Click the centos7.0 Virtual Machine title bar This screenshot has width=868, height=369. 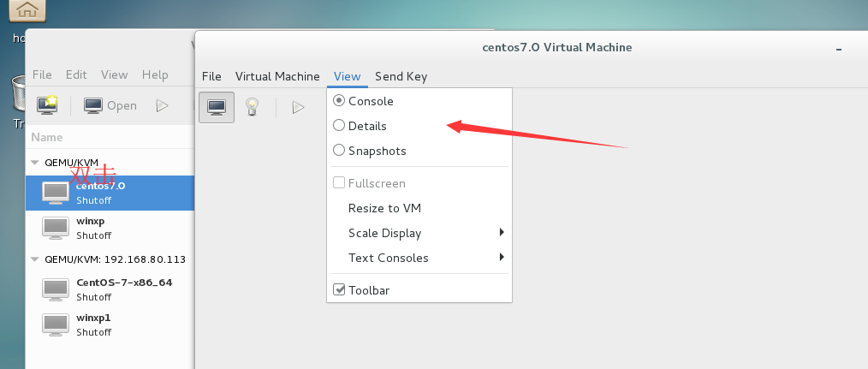pos(557,48)
